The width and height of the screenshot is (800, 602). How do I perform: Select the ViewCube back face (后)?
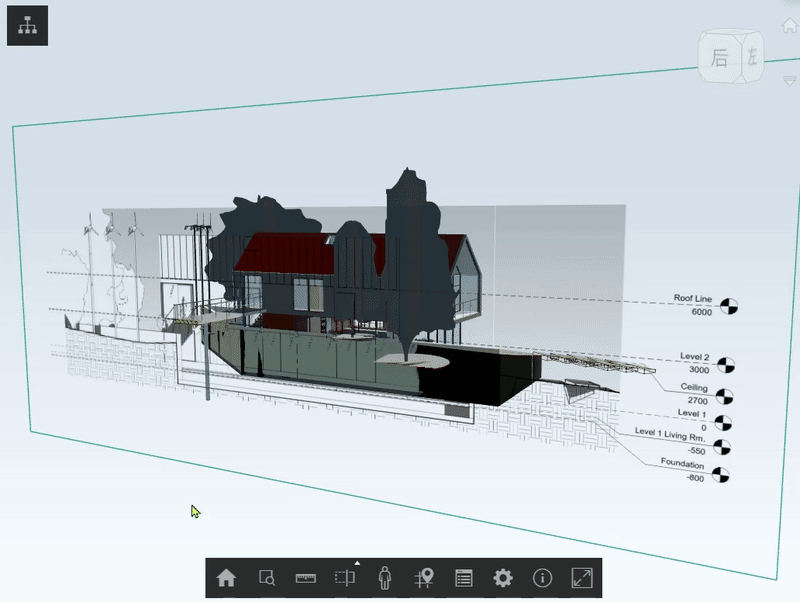(x=719, y=59)
